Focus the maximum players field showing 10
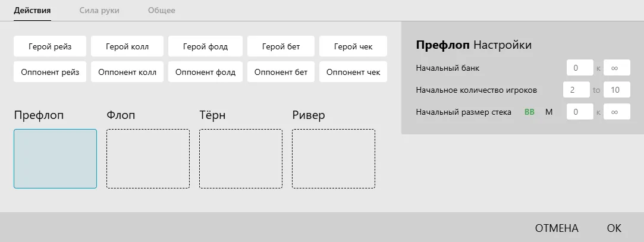The height and width of the screenshot is (242, 644). click(617, 90)
